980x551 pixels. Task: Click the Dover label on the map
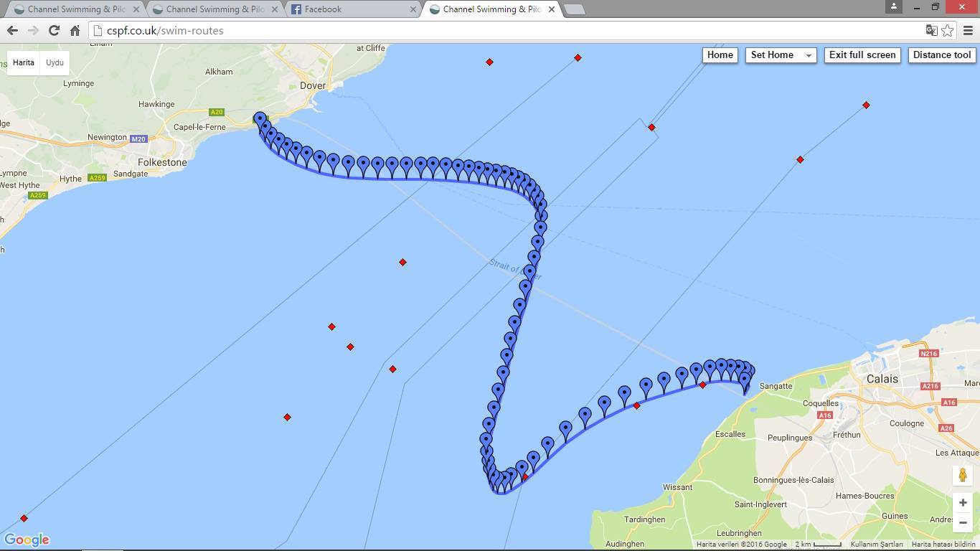(313, 85)
